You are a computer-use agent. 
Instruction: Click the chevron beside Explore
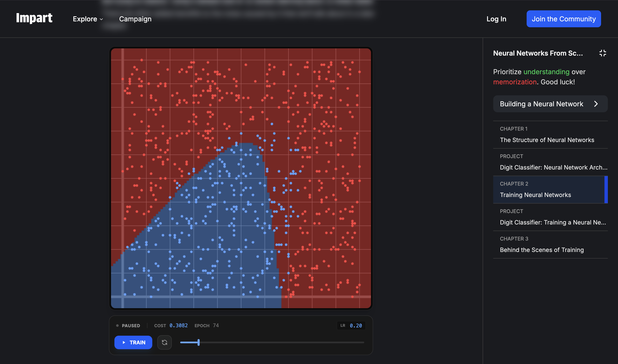coord(101,19)
